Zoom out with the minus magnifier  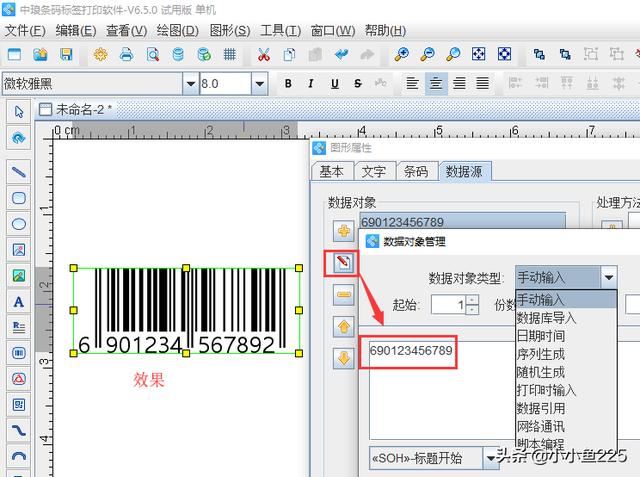[x=427, y=54]
